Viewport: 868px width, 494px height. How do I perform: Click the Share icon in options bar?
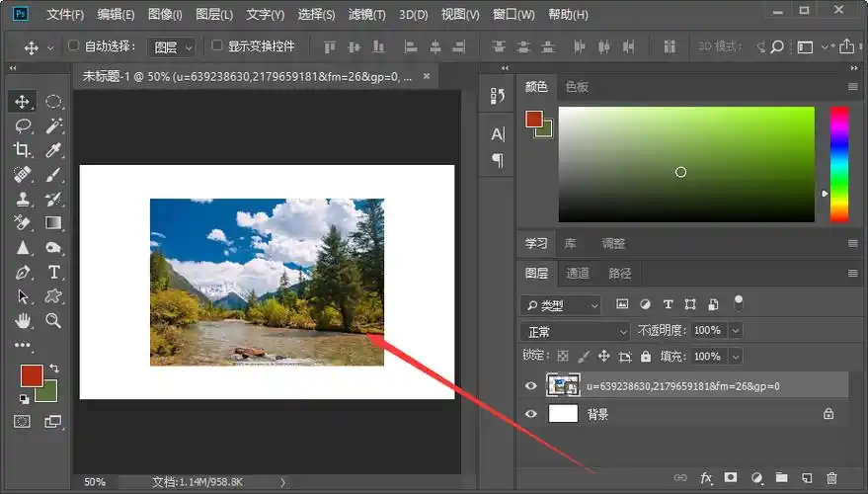coord(846,46)
